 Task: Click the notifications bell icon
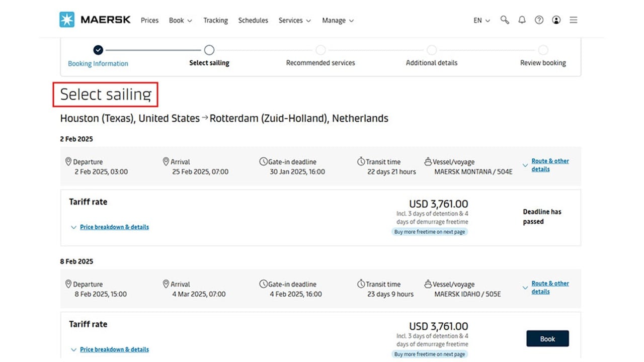click(x=522, y=20)
